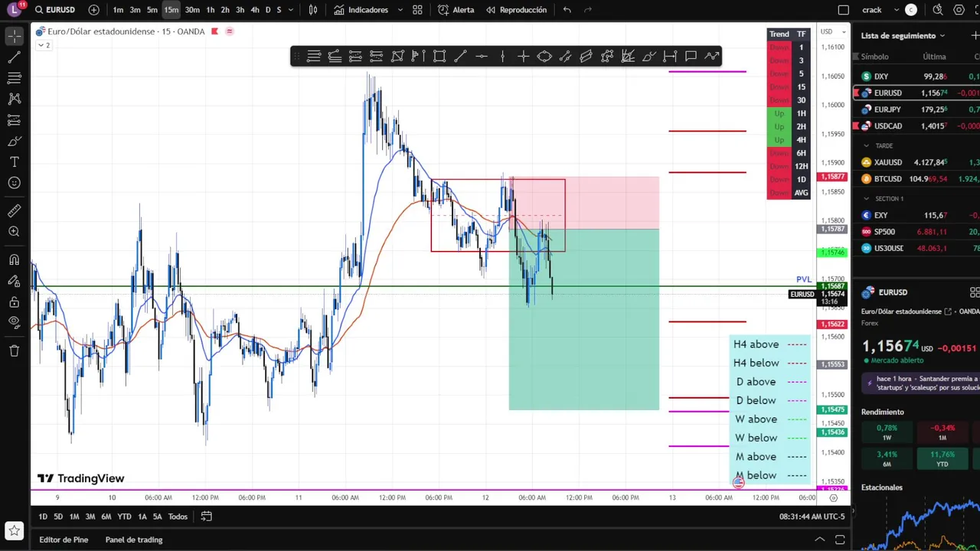Select EURJPY in the watchlist
This screenshot has width=980, height=551.
[917, 109]
